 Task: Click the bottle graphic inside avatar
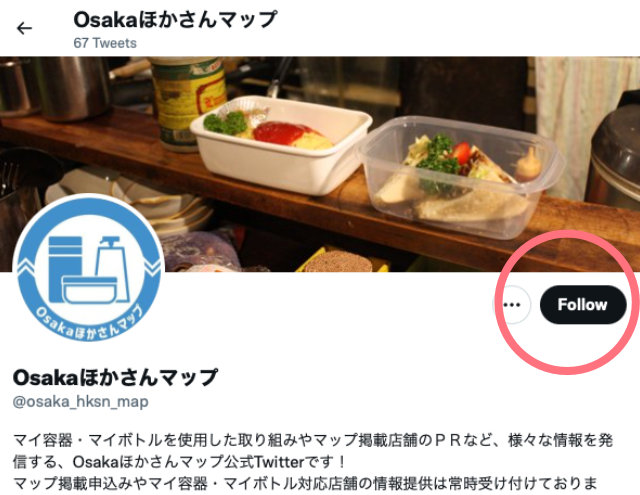click(112, 269)
